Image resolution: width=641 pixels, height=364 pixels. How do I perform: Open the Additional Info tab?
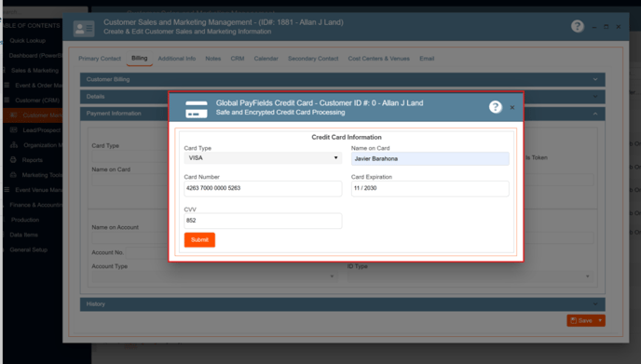[177, 59]
